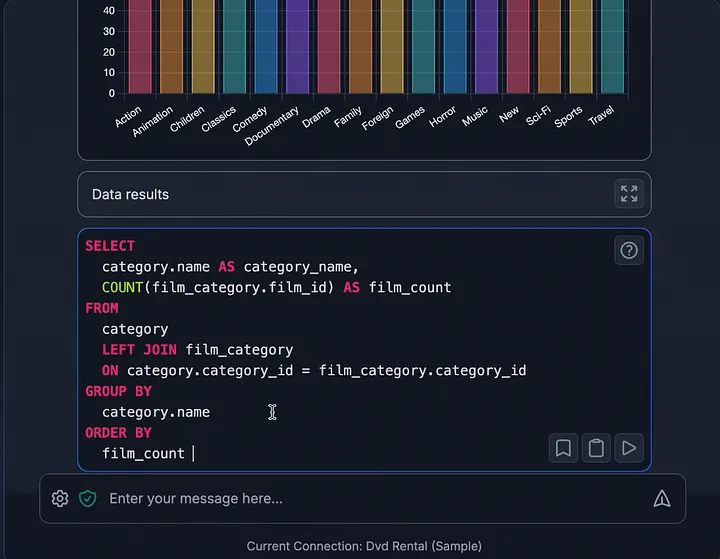Click the Games axis label

pyautogui.click(x=410, y=118)
